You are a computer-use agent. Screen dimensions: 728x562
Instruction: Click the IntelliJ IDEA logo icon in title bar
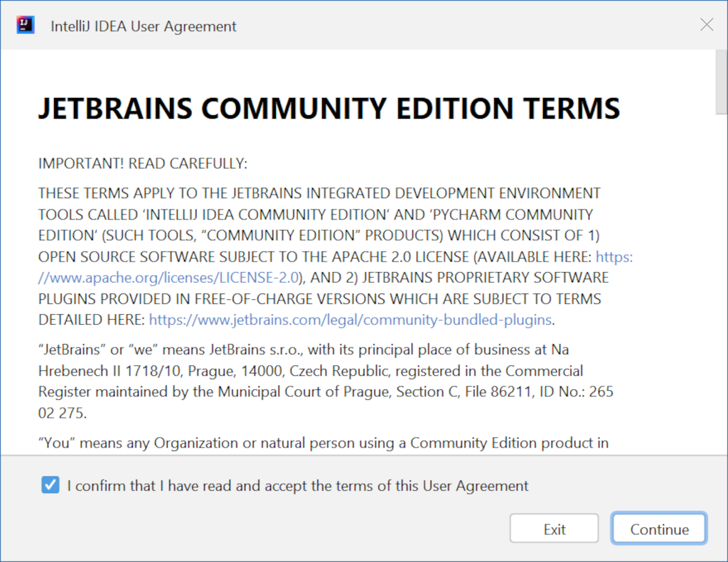(x=26, y=25)
